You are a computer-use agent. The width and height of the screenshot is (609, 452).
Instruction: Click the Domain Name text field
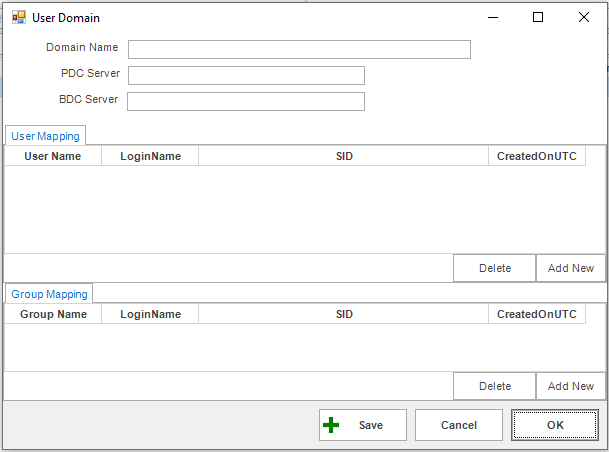(299, 50)
